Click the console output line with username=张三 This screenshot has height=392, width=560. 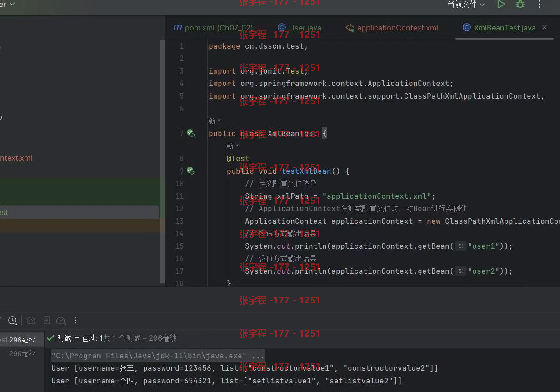pos(245,368)
